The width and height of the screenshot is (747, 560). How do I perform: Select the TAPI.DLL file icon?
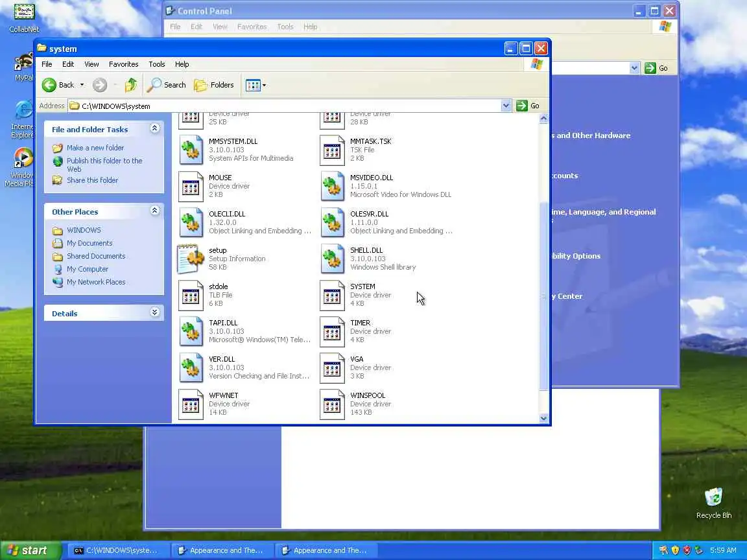pos(191,331)
